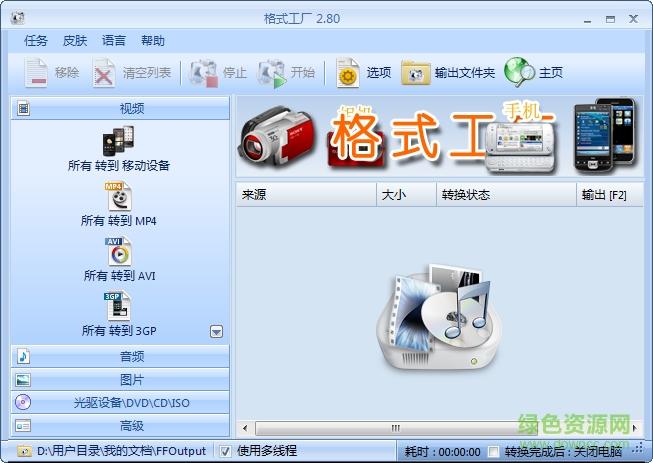Open the 输出文件夹 (Output folder) toolbar icon

(x=416, y=73)
